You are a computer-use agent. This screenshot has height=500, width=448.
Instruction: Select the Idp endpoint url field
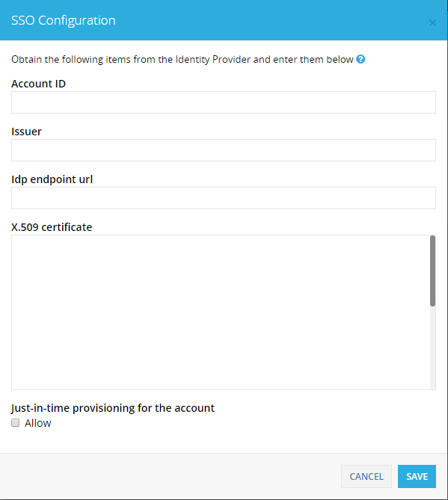(x=224, y=198)
